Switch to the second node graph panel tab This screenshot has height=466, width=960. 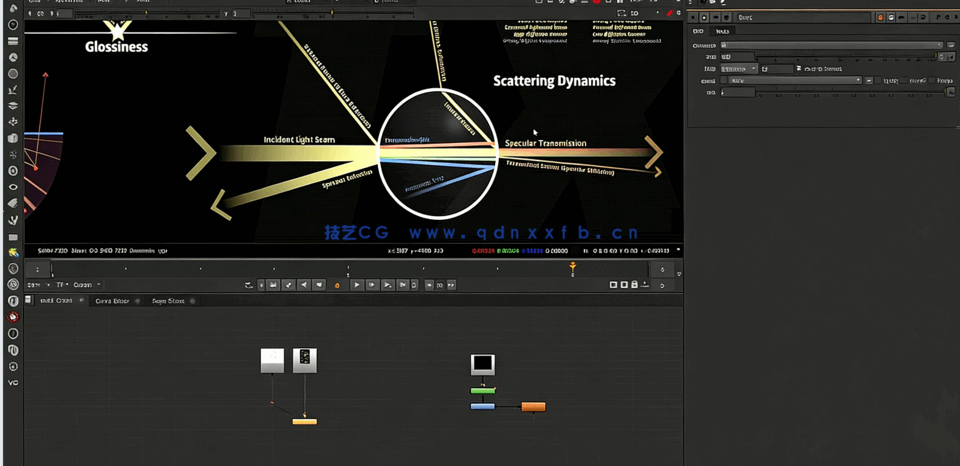click(x=111, y=300)
